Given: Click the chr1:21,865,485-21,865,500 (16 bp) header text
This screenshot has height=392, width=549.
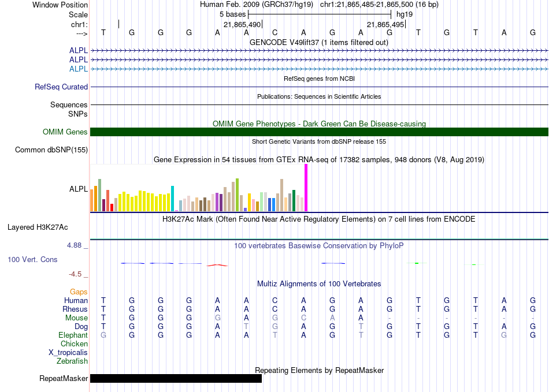Looking at the screenshot, I should (379, 5).
